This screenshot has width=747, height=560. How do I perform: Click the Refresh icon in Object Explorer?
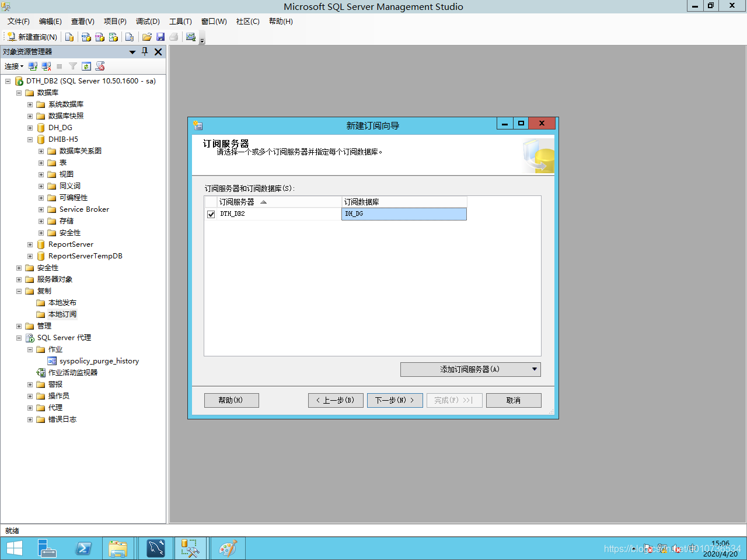coord(86,66)
